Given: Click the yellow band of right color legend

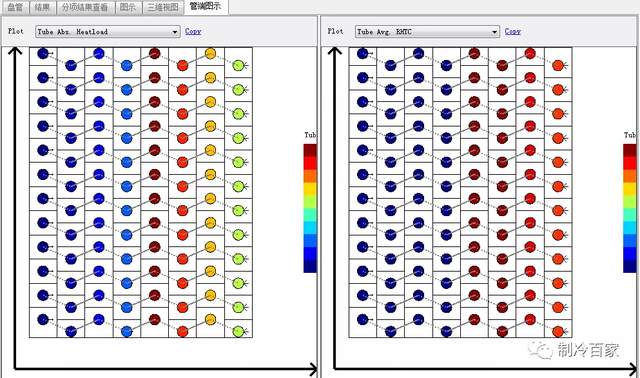Looking at the screenshot, I should (x=629, y=189).
